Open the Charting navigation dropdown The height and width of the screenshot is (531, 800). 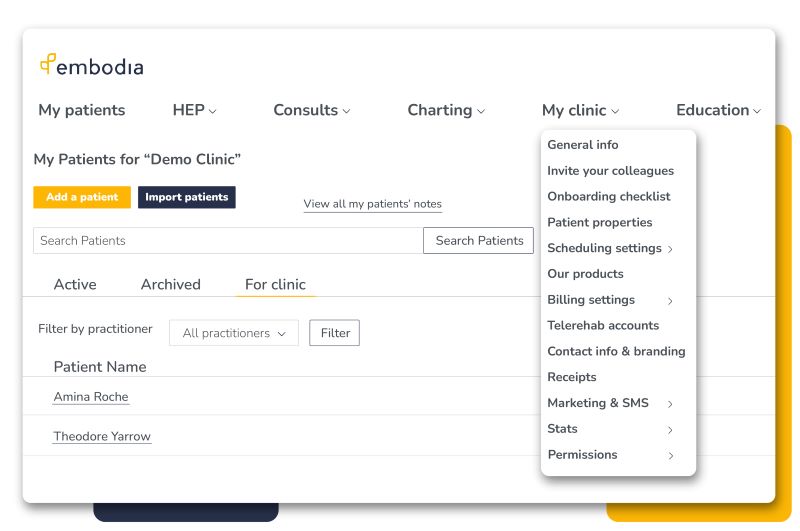pos(446,110)
